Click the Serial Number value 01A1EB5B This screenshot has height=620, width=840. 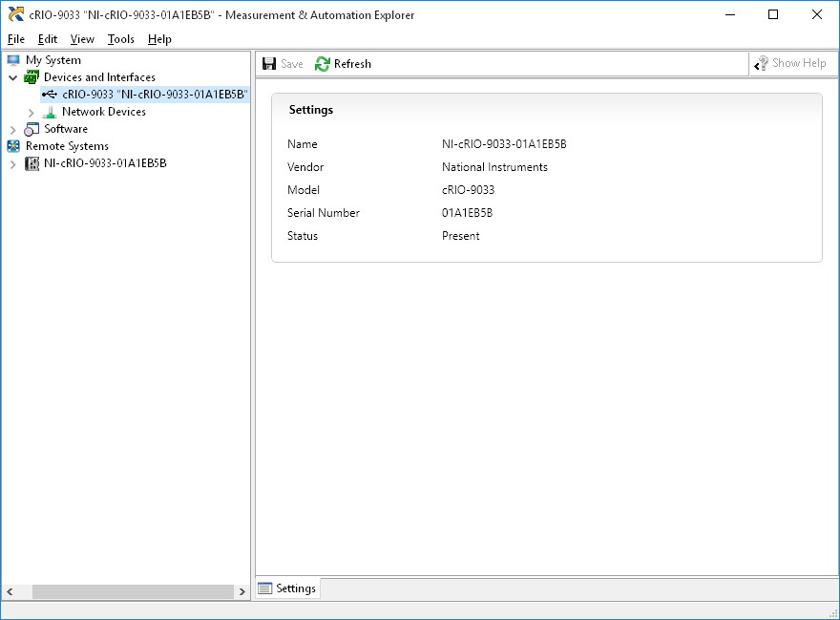tap(467, 213)
